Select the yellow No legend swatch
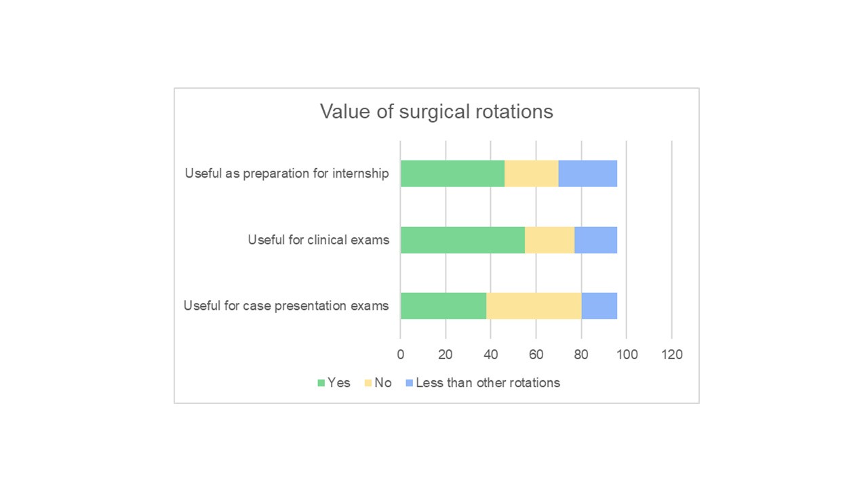Viewport: 868px width, 488px height. coord(368,383)
